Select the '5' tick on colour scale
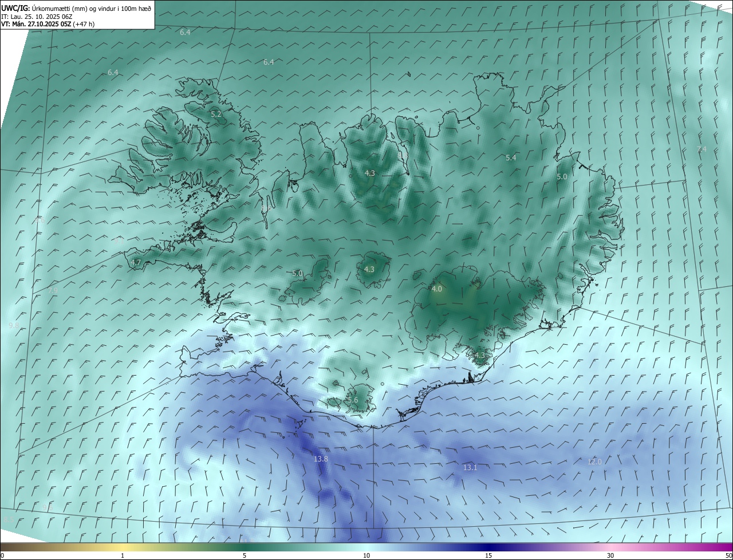Screen dimensions: 733x560 [x=245, y=556]
